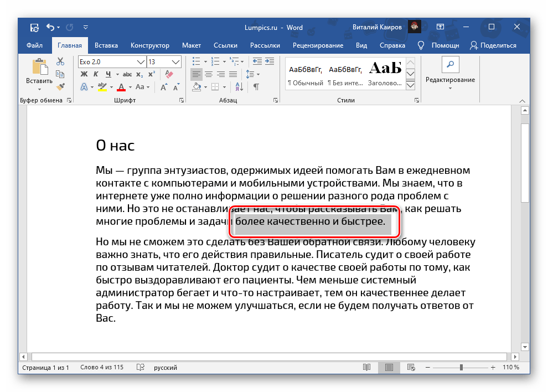The image size is (548, 392).
Task: Expand the Styles gallery more arrow
Action: 411,85
